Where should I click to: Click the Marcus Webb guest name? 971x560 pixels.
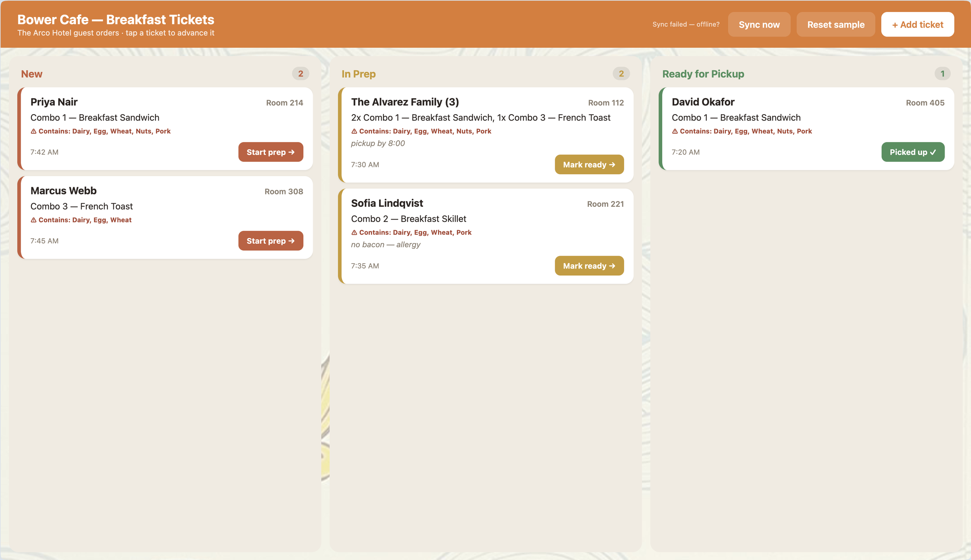pos(63,191)
